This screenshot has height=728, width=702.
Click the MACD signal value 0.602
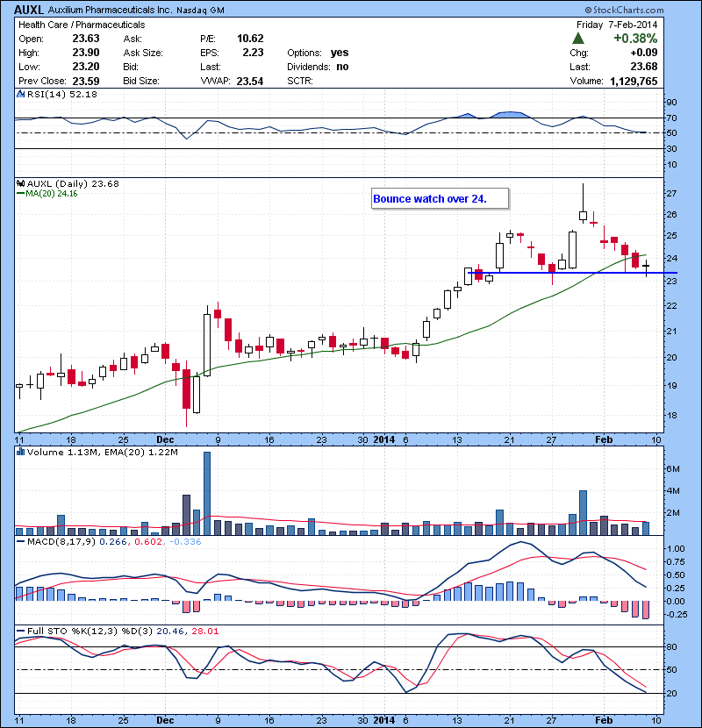pyautogui.click(x=148, y=542)
